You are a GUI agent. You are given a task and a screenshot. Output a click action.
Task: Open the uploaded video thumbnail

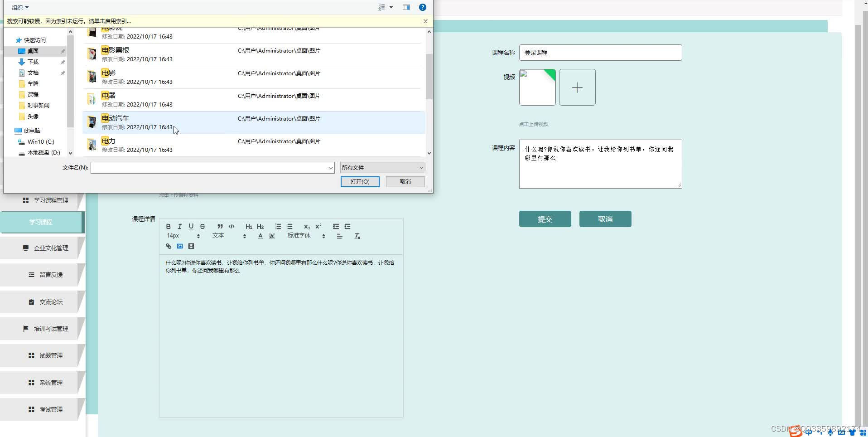pyautogui.click(x=537, y=87)
